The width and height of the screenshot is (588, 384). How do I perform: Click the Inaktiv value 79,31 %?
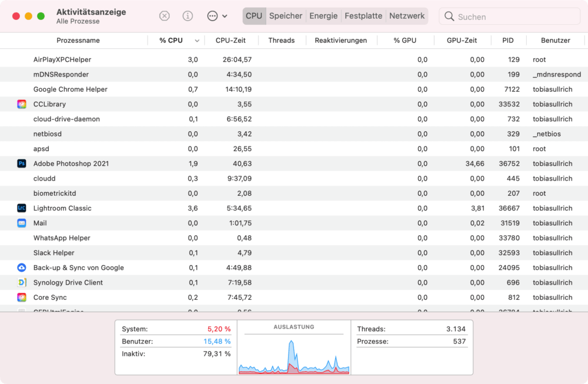(x=217, y=353)
